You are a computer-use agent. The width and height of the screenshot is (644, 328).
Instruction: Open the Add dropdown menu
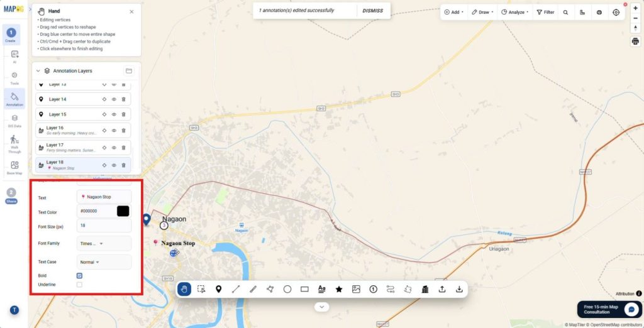click(453, 13)
